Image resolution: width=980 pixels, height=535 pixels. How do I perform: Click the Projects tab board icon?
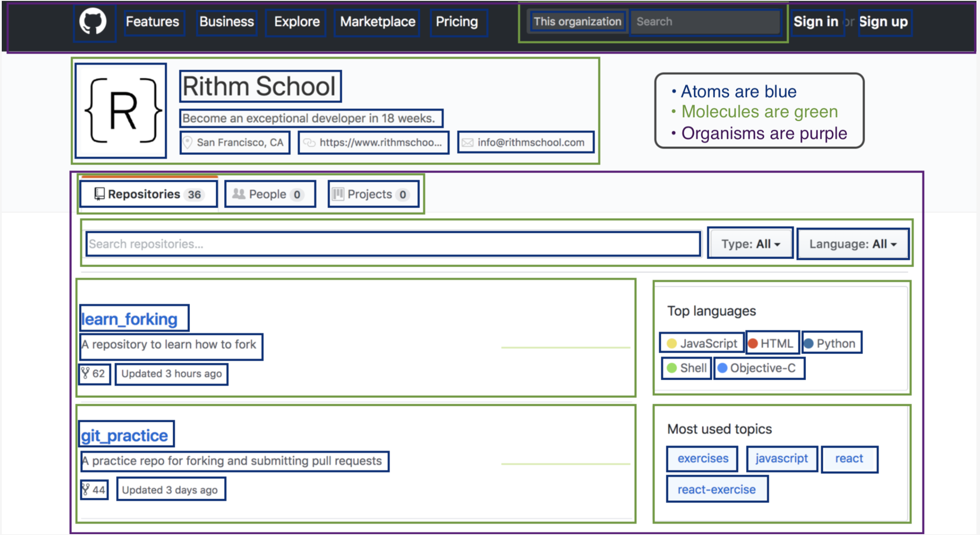click(x=338, y=194)
